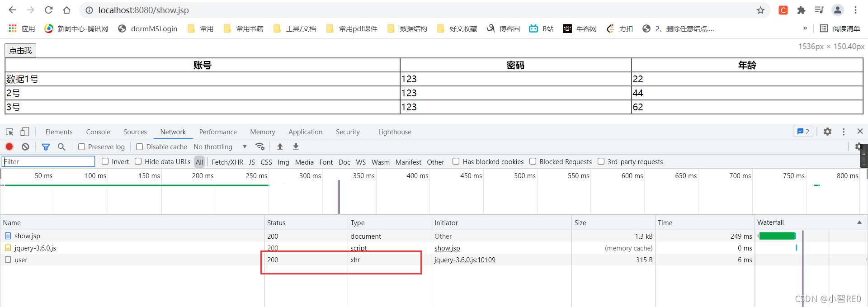Open the 工具/文档 bookmark folder
This screenshot has width=868, height=307.
(x=294, y=28)
